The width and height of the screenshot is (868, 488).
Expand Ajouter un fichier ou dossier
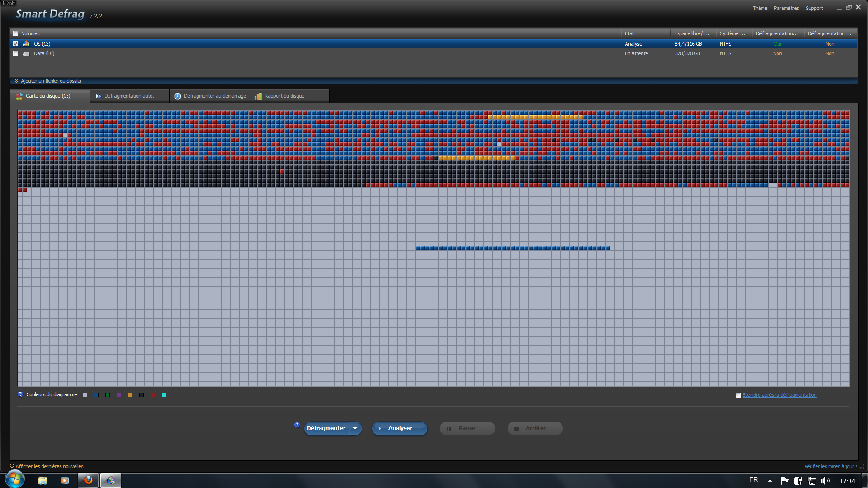tap(51, 81)
